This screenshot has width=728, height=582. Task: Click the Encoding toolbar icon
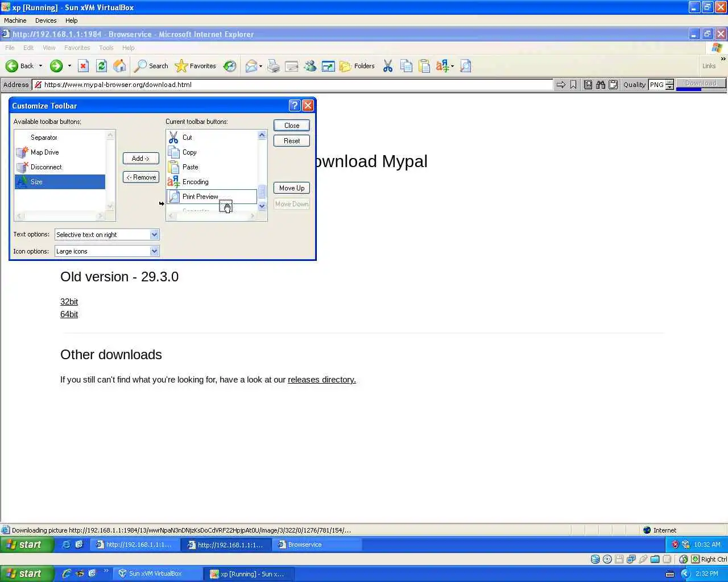[x=442, y=66]
